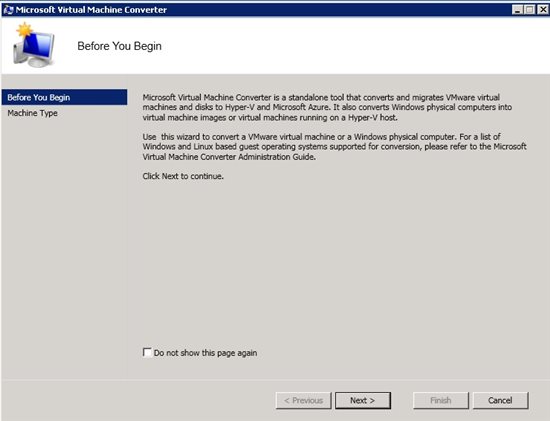This screenshot has width=550, height=421.
Task: Click the 'Do not show this page again' label text
Action: 205,353
